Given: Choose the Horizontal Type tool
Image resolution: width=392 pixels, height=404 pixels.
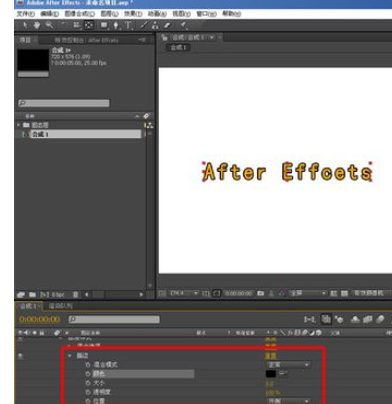Looking at the screenshot, I should pyautogui.click(x=128, y=25).
